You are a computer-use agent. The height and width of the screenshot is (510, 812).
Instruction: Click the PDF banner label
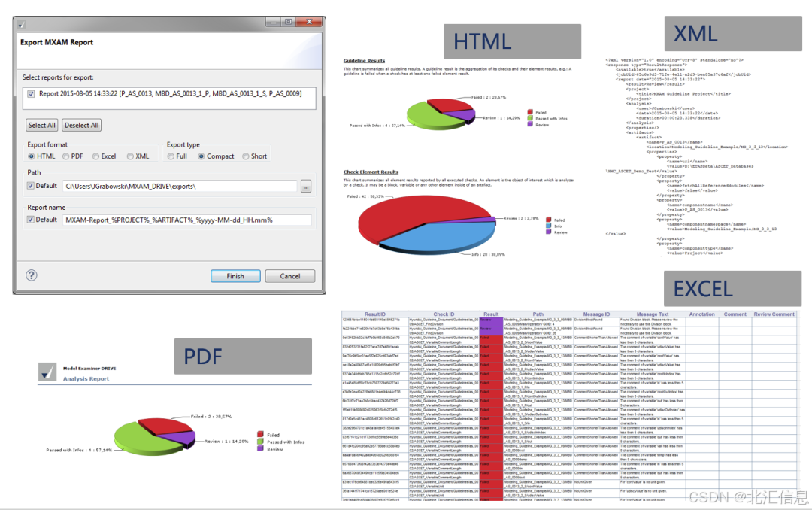[243, 356]
